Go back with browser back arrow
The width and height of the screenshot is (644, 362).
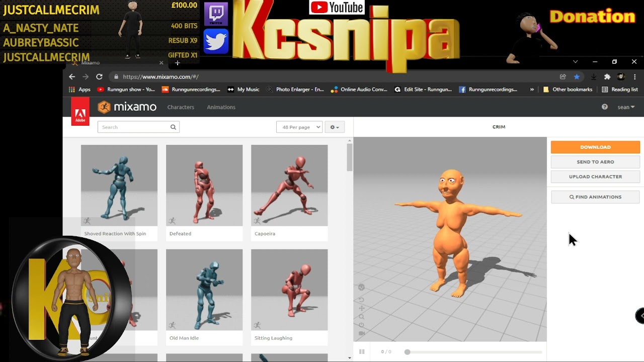click(x=71, y=77)
